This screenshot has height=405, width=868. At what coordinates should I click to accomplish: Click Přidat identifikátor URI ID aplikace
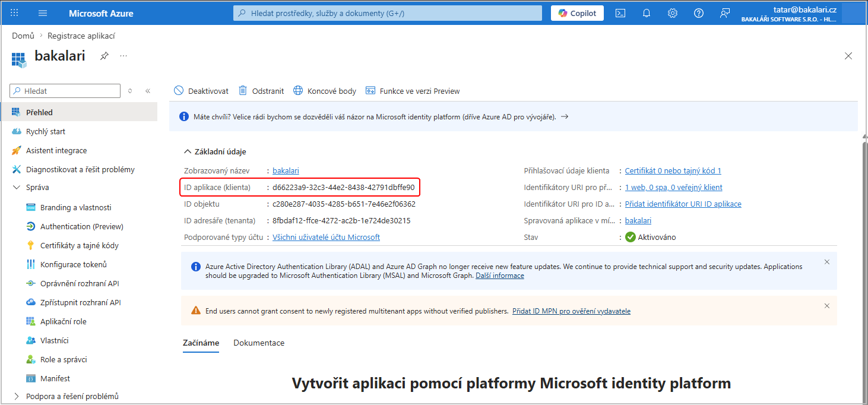(x=683, y=204)
